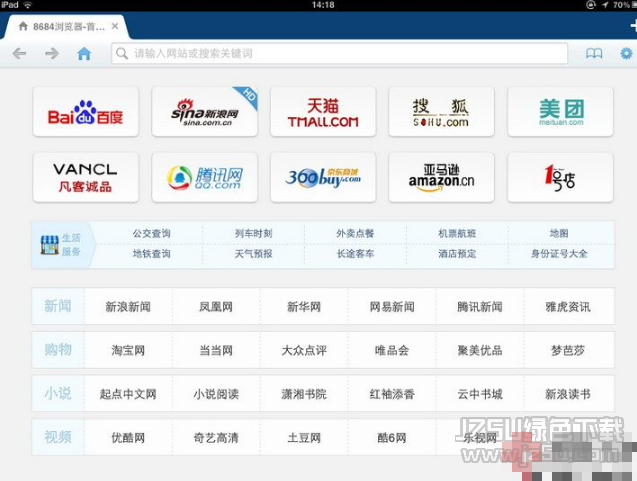Open the Sohu 搜狐 tile
Screen dimensions: 637x481
click(441, 112)
